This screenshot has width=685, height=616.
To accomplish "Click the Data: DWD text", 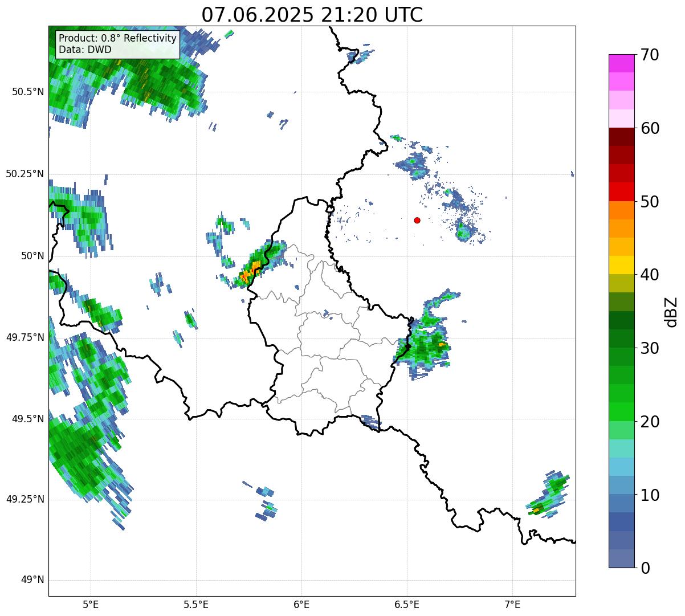I will 85,50.
